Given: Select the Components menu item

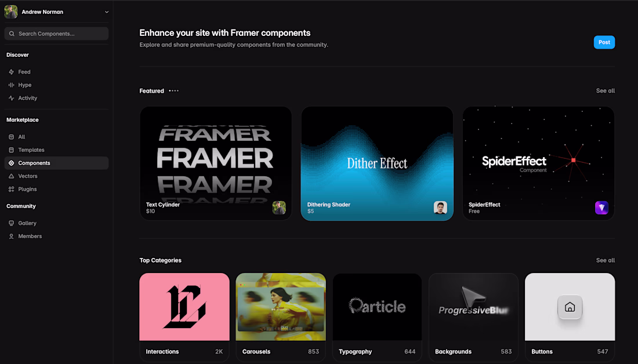Looking at the screenshot, I should click(57, 163).
